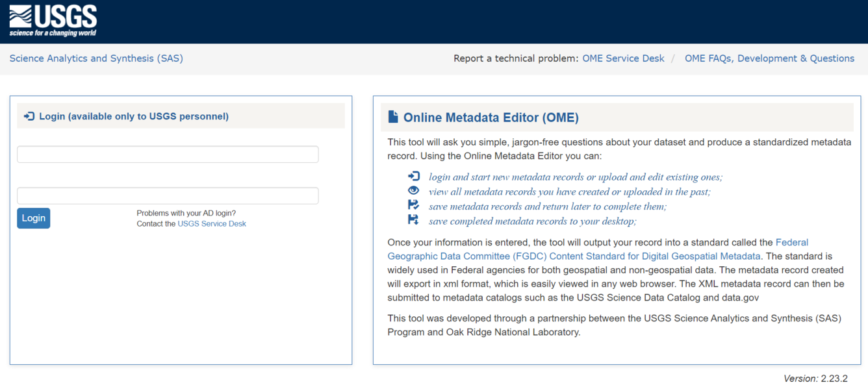Click the eye icon beside 'view all metadata records'
The width and height of the screenshot is (868, 385).
pos(414,192)
